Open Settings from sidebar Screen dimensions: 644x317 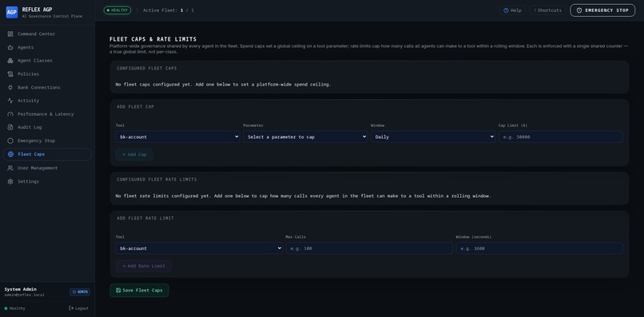(47, 181)
